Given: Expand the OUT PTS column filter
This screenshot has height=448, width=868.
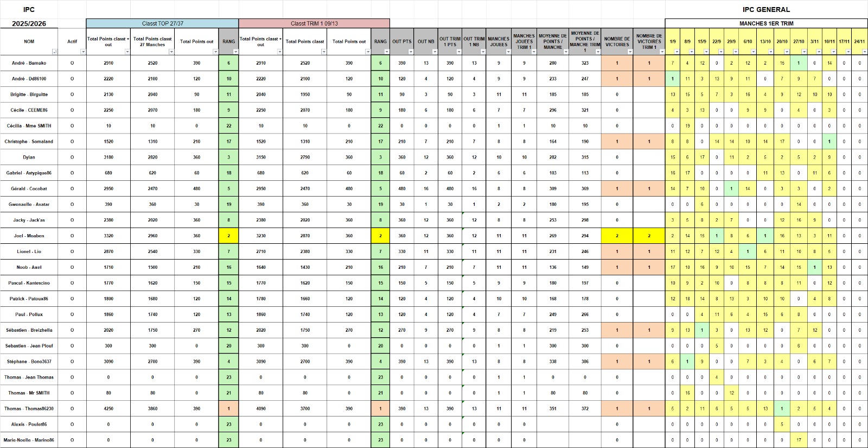Looking at the screenshot, I should click(411, 52).
